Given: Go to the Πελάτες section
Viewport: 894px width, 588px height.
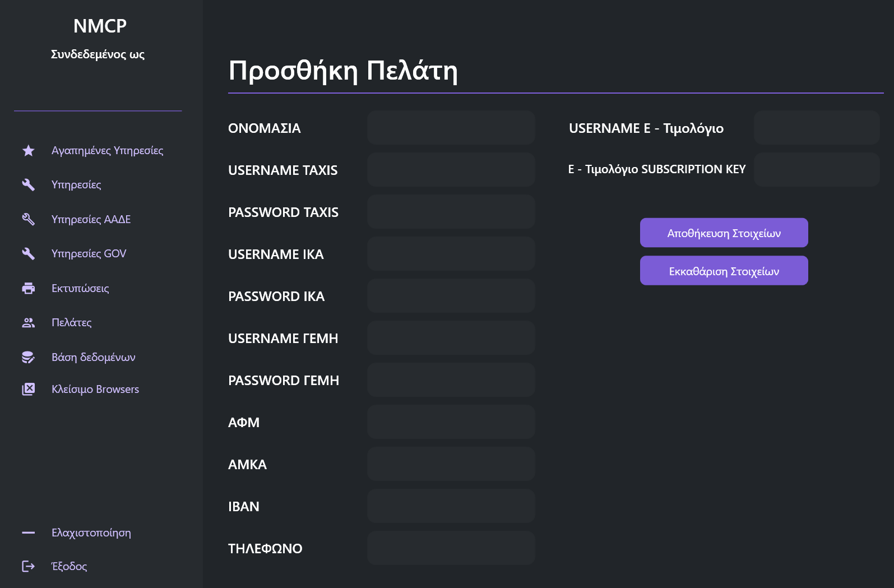Looking at the screenshot, I should click(x=71, y=323).
